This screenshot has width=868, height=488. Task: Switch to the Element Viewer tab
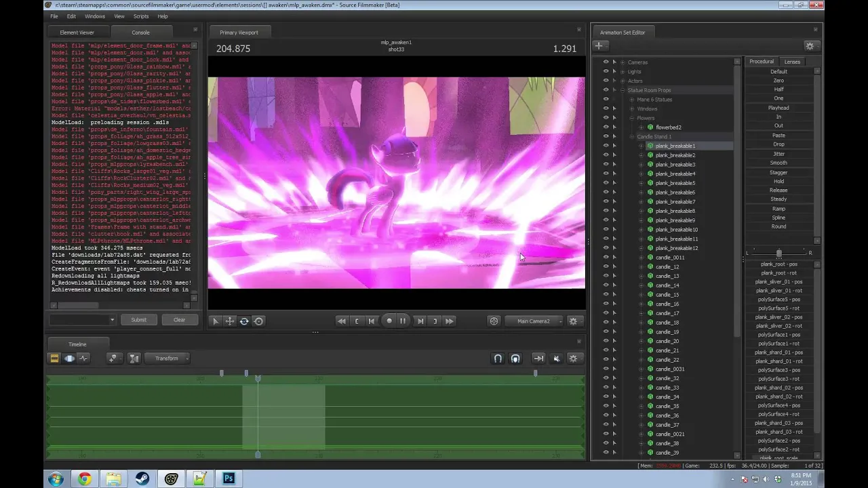pyautogui.click(x=77, y=33)
